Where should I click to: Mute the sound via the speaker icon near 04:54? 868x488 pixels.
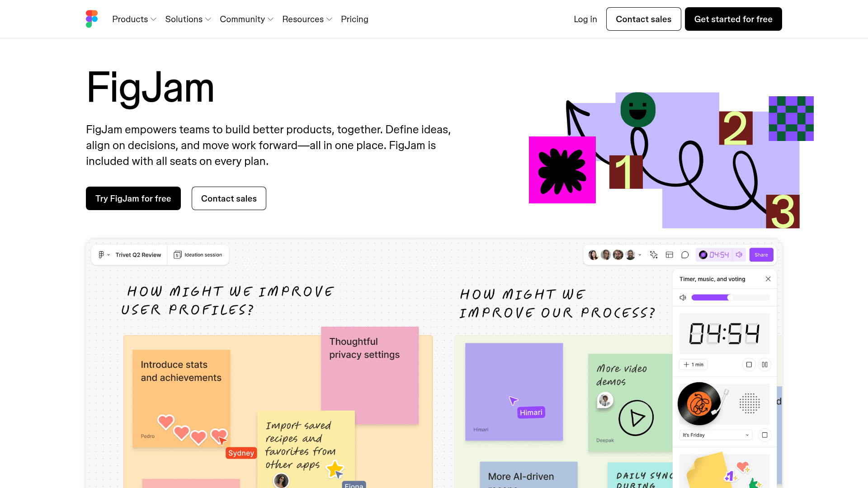pos(739,254)
